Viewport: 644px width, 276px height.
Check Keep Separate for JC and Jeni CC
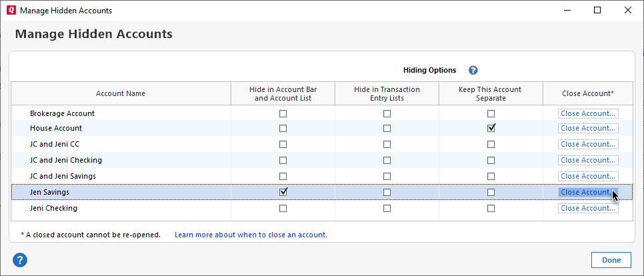(491, 144)
